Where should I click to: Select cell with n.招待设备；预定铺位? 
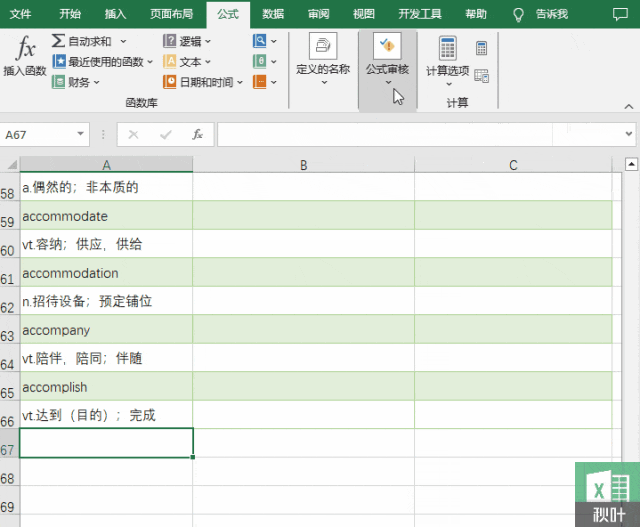click(106, 301)
